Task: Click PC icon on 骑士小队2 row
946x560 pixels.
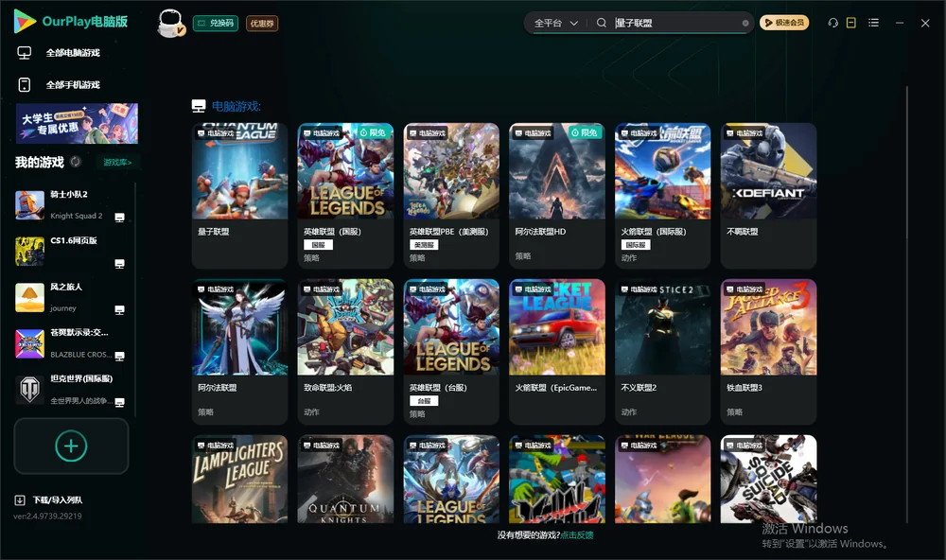Action: pos(119,218)
